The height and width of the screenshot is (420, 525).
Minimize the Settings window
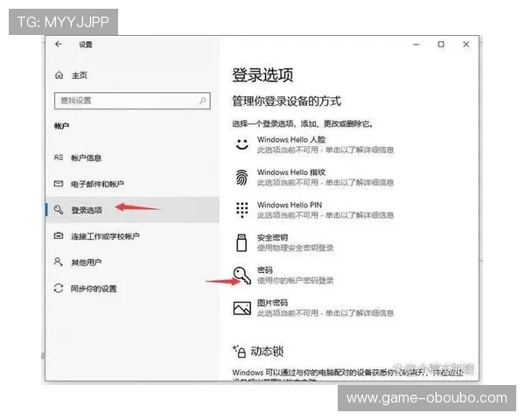(416, 45)
